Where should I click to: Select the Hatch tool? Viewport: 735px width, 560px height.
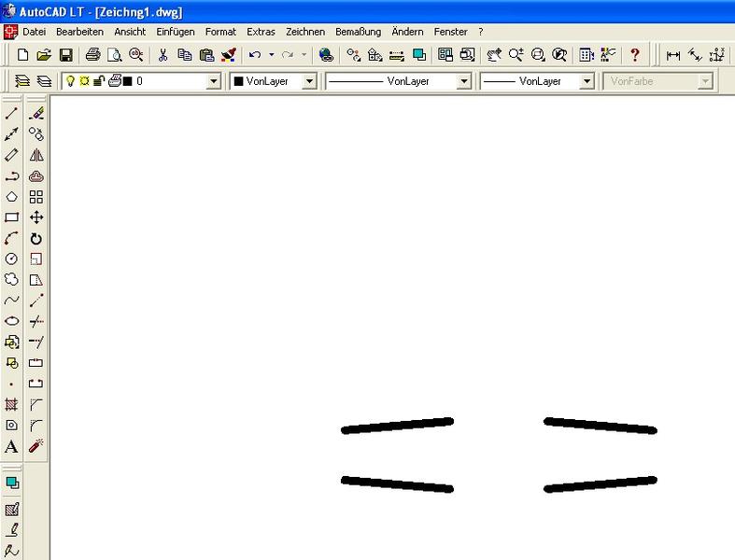[x=11, y=404]
